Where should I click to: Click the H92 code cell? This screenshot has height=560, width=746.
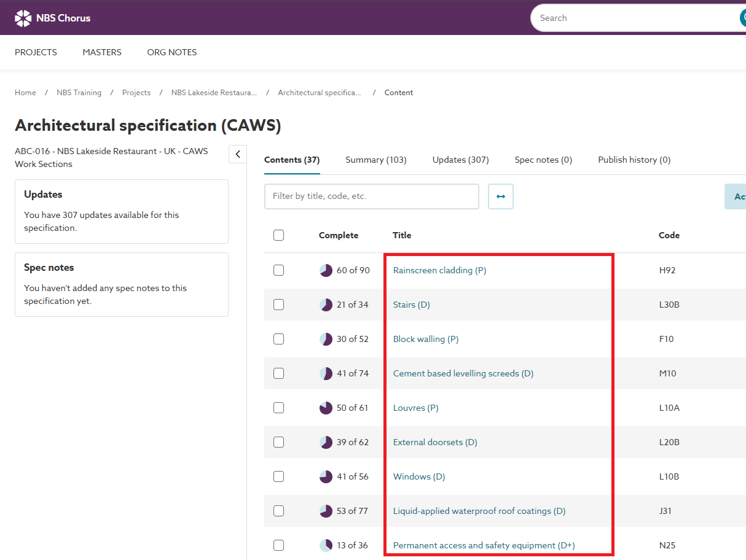tap(667, 270)
